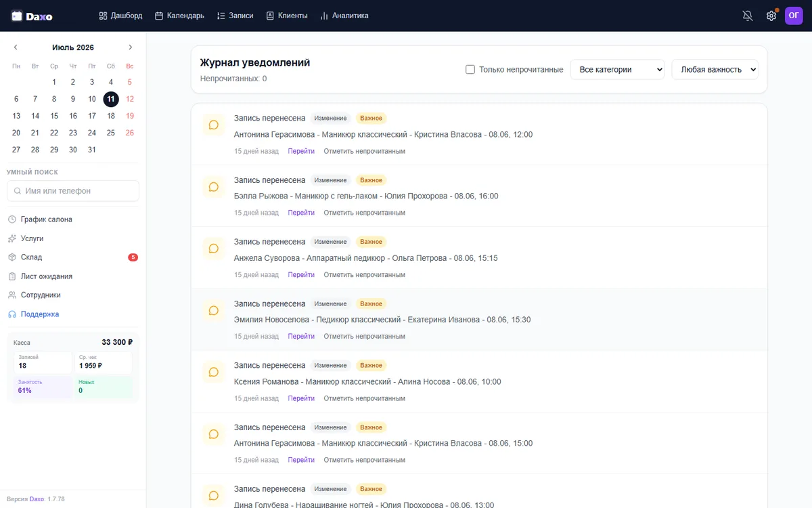Click Перейти for Антонина Герасимова 12:00 notification
812x508 pixels.
pyautogui.click(x=301, y=151)
